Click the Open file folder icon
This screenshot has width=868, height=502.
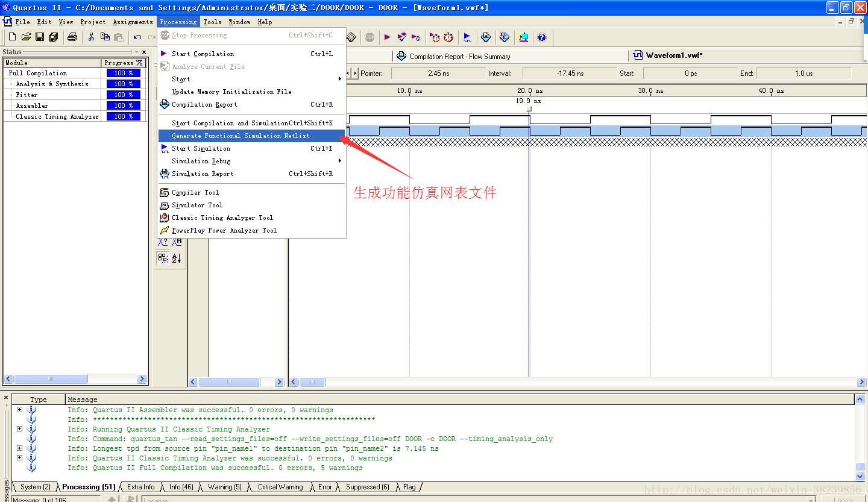point(26,37)
